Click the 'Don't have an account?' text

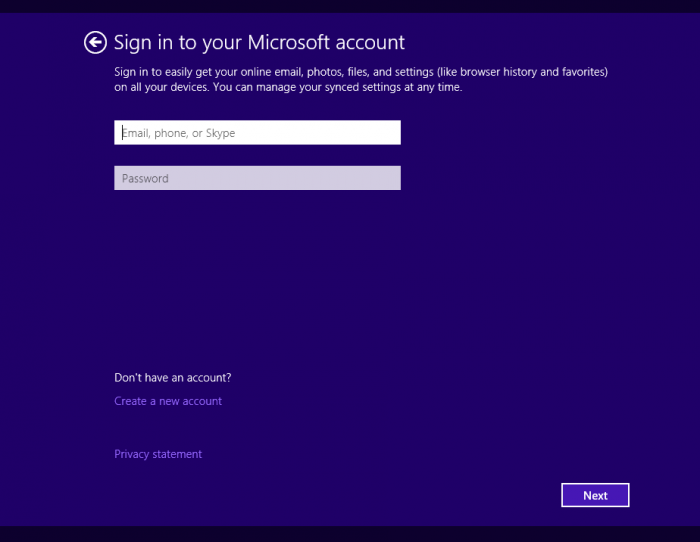(173, 378)
